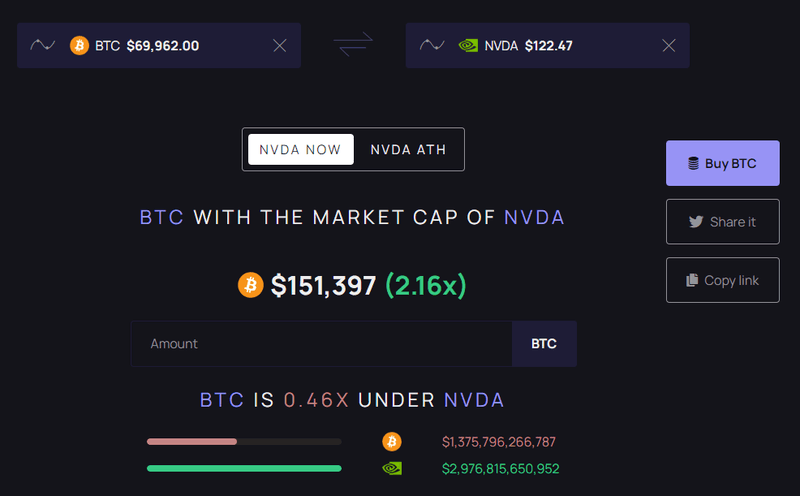This screenshot has height=496, width=800.
Task: Swap BTC and NVDA with arrows icon
Action: [x=353, y=45]
